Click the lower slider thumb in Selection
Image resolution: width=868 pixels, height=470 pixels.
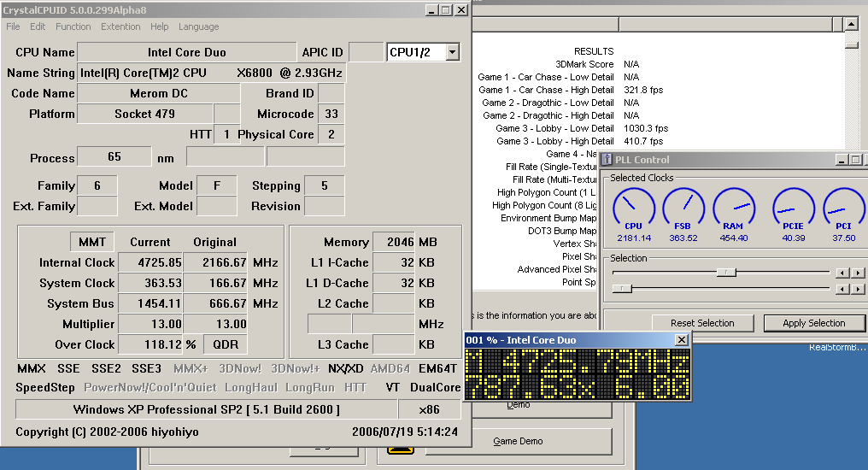[622, 289]
